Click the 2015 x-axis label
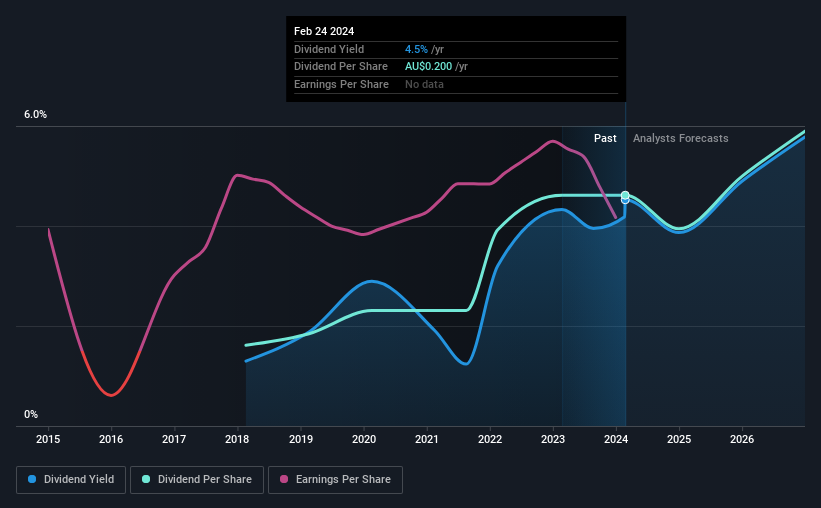 [x=48, y=439]
